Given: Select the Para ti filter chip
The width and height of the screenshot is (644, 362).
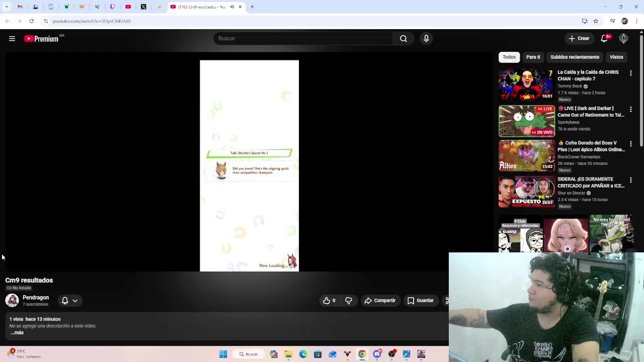Looking at the screenshot, I should (x=533, y=57).
